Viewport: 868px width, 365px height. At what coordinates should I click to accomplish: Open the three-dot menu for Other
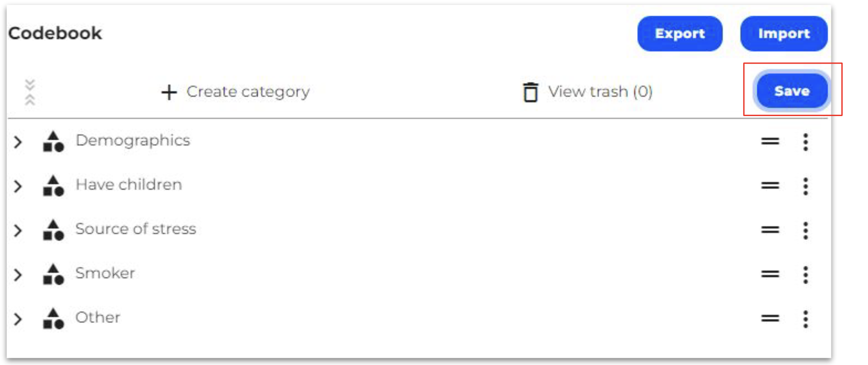click(x=805, y=319)
